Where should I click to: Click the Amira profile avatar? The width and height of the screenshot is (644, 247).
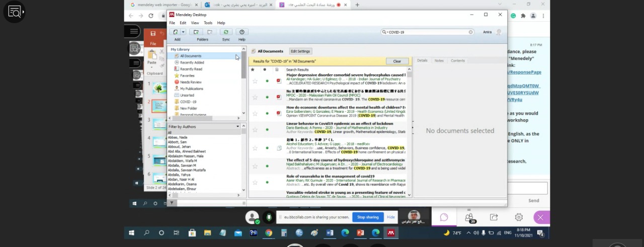click(x=499, y=32)
